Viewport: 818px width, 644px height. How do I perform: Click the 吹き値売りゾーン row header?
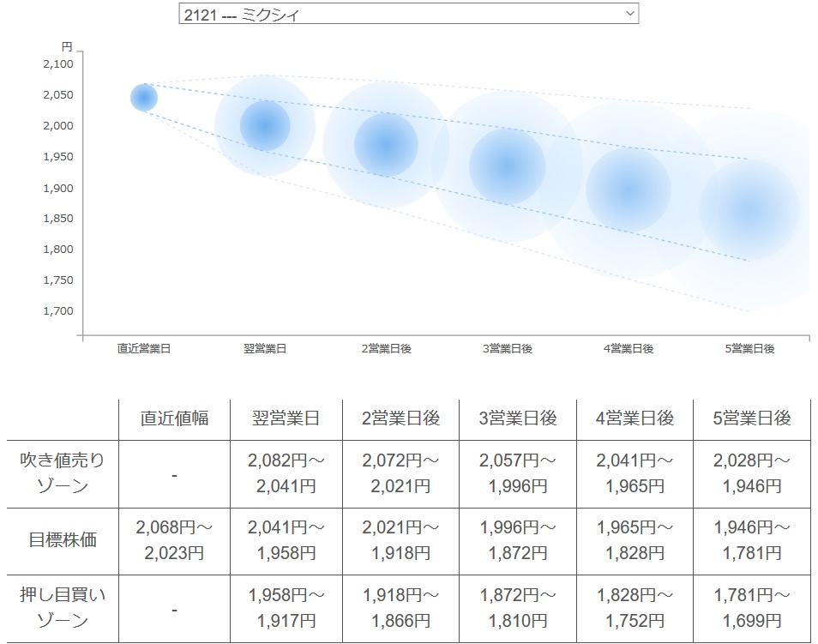tap(62, 473)
